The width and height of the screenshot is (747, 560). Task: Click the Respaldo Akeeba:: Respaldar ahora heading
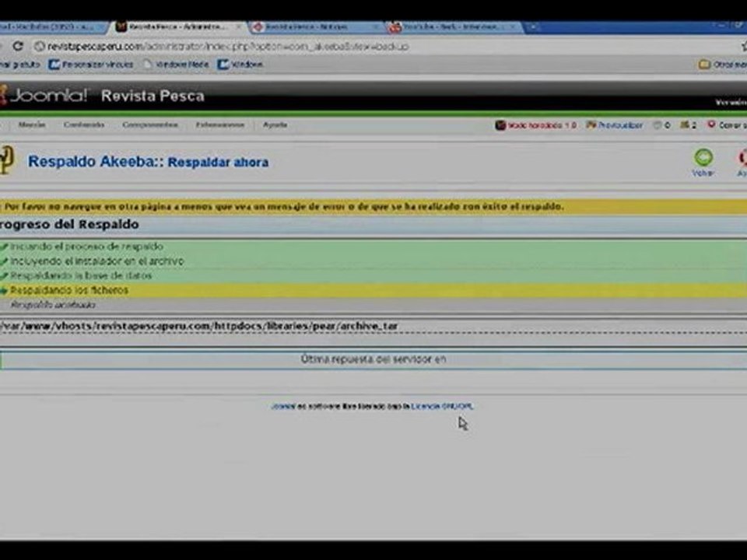click(148, 162)
